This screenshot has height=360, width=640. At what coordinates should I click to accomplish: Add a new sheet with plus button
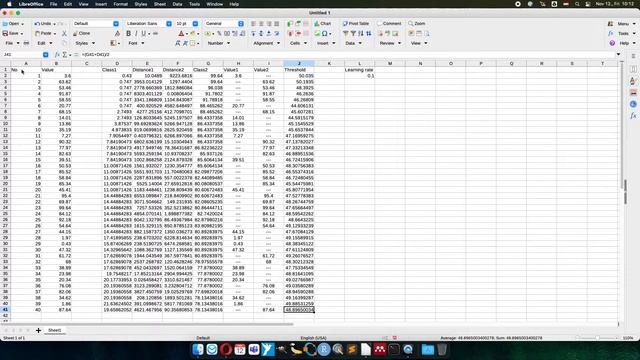pos(38,330)
